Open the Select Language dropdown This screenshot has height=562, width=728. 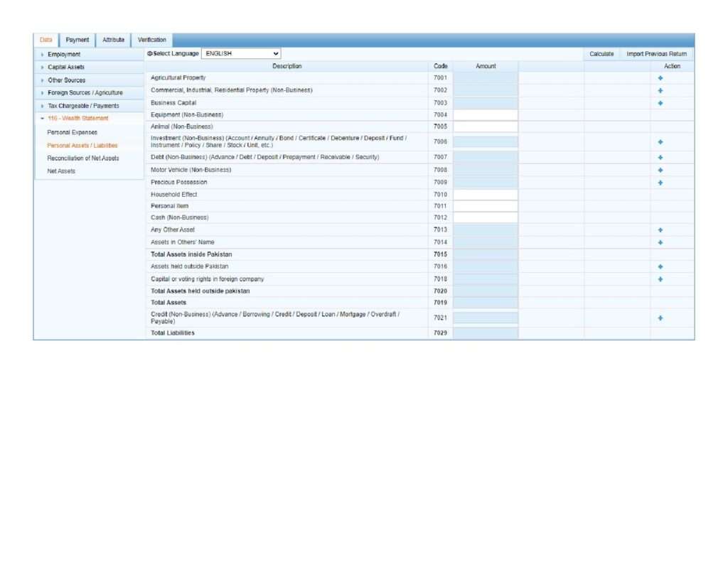coord(241,53)
